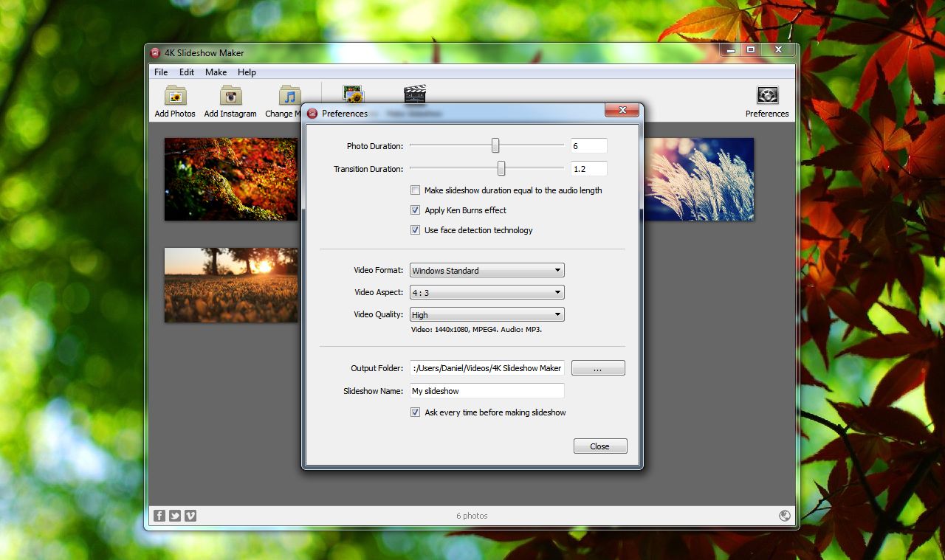This screenshot has width=945, height=560.
Task: Click the sunflower photo icon in the toolbar
Action: coord(354,94)
